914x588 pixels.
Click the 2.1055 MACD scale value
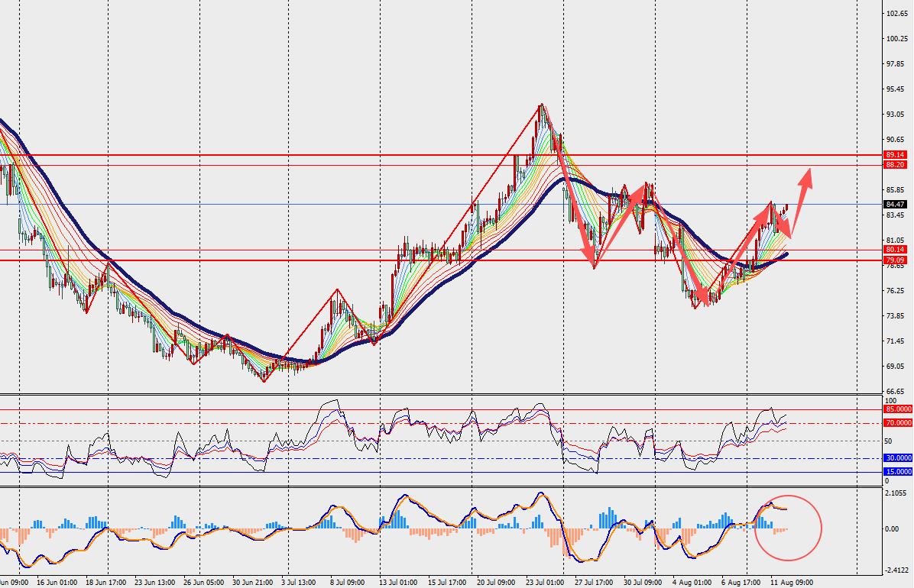(896, 493)
